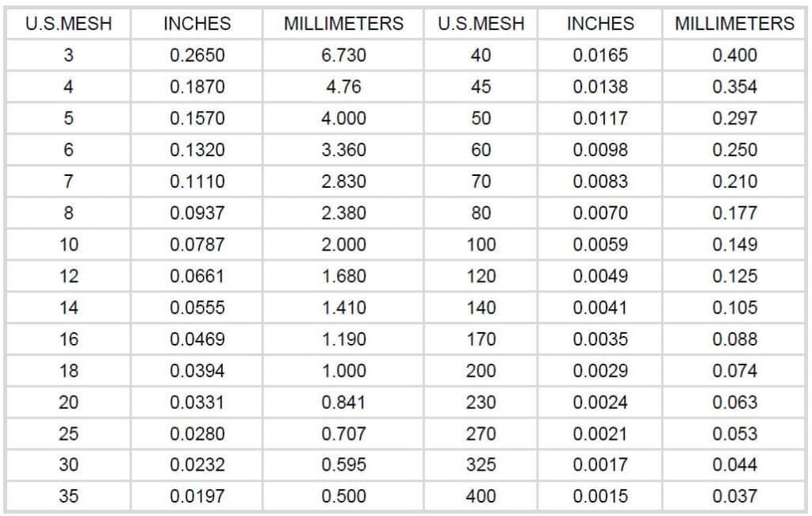The width and height of the screenshot is (812, 516).
Task: Select the 0.037 millimeters value
Action: tap(734, 497)
